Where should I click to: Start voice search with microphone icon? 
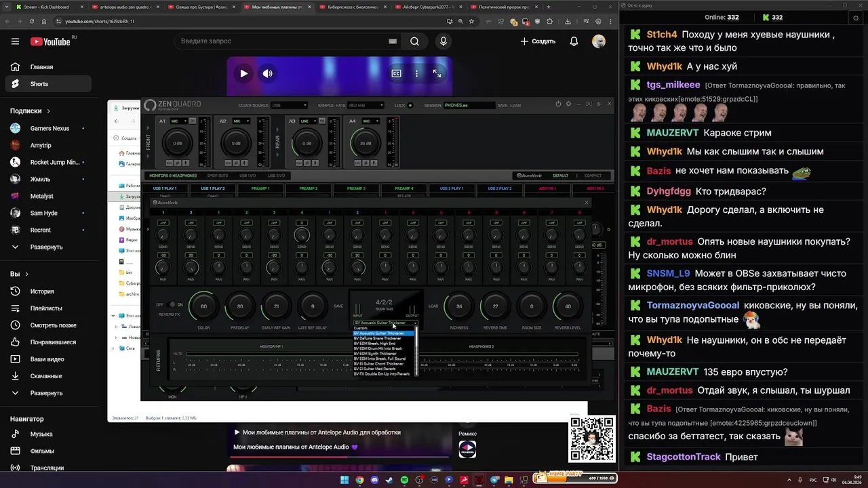(443, 41)
